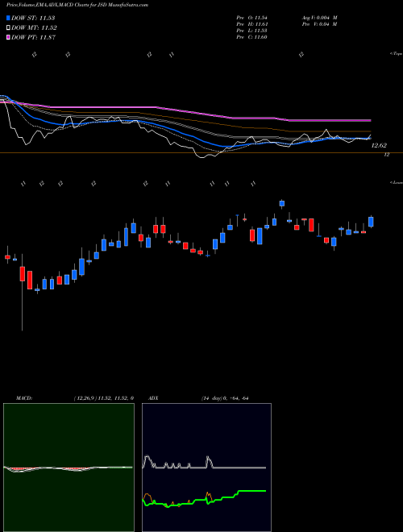Viewport: 403px width, 532px height.
Task: Click the MACD (12,26,9) parameters text
Action: pyautogui.click(x=103, y=398)
